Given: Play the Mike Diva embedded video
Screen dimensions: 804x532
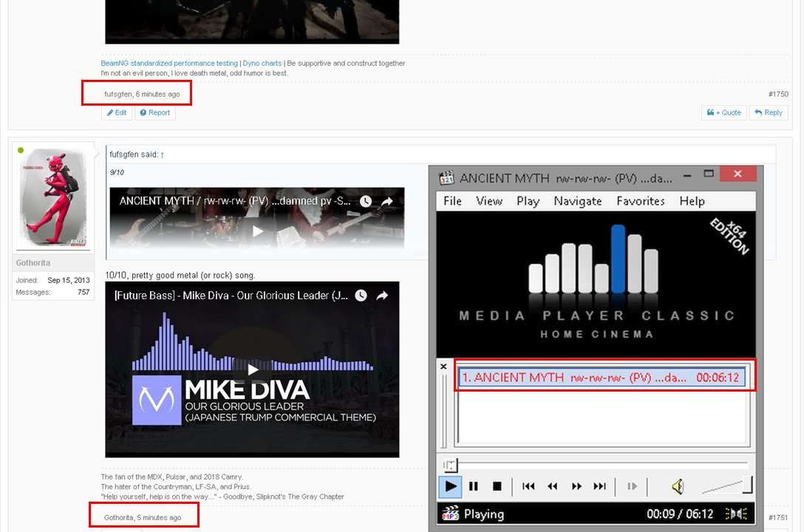Looking at the screenshot, I should tap(252, 369).
